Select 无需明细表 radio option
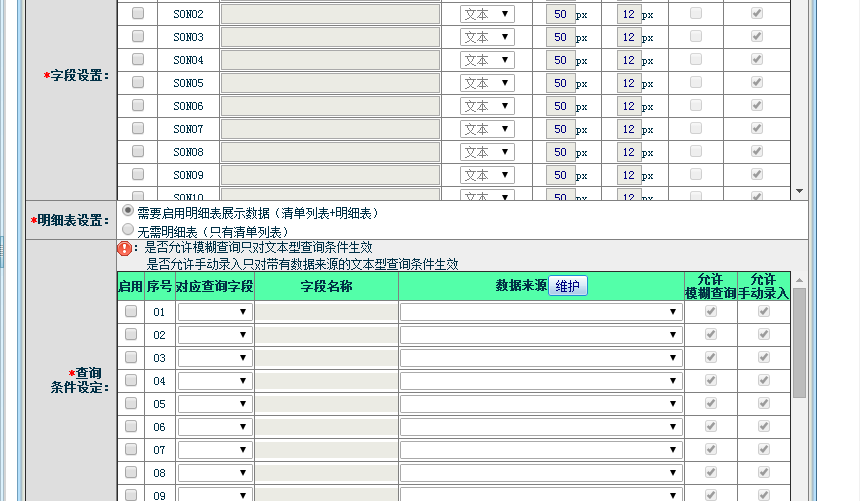 point(128,230)
